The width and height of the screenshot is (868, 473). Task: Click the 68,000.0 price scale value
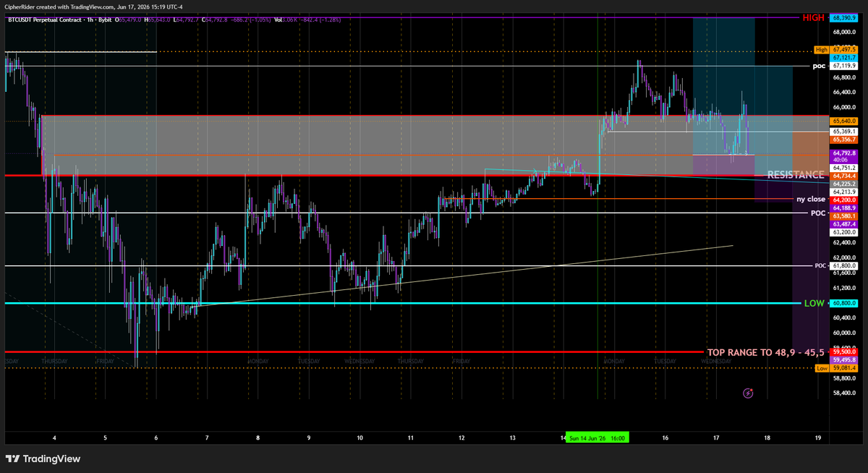coord(844,32)
